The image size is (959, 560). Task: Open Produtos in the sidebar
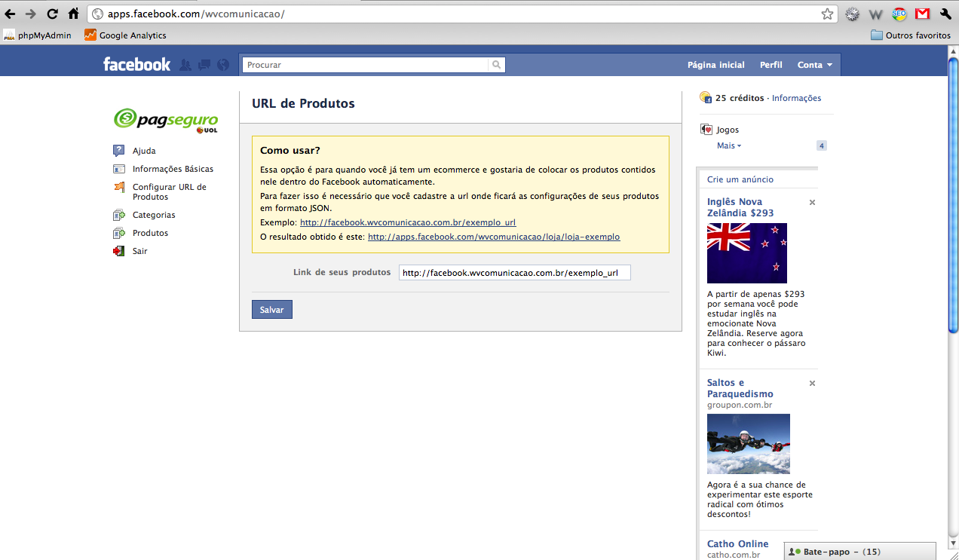[x=150, y=233]
